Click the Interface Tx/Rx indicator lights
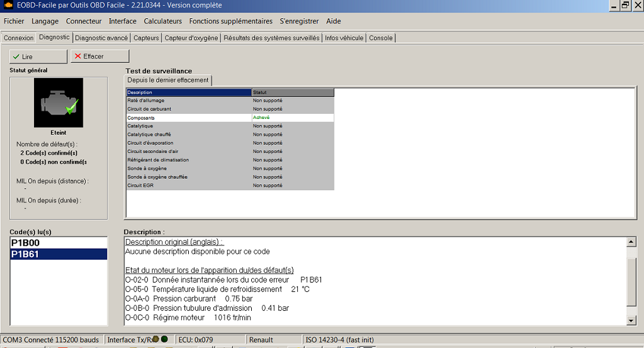 click(x=160, y=339)
